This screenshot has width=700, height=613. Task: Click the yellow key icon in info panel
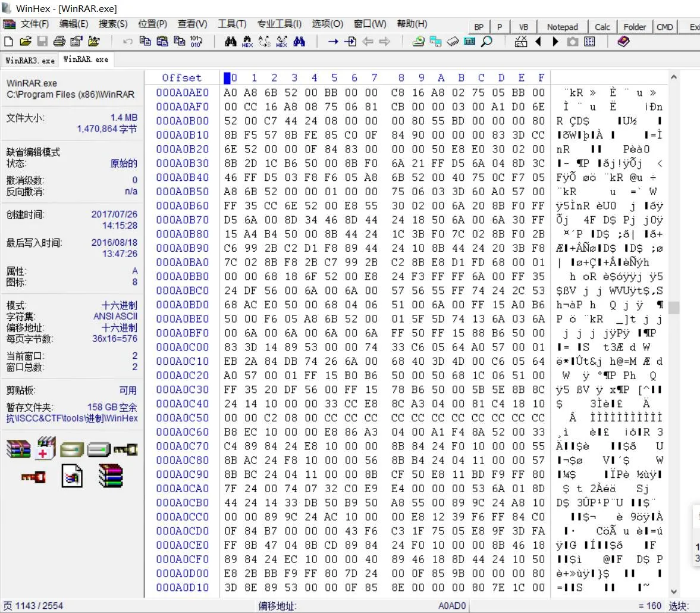pyautogui.click(x=125, y=449)
